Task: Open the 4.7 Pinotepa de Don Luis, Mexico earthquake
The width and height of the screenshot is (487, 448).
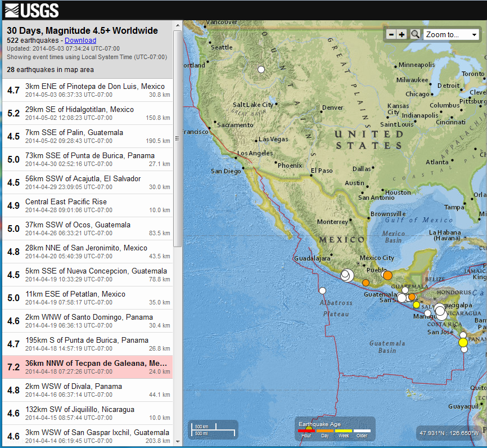Action: tap(88, 90)
